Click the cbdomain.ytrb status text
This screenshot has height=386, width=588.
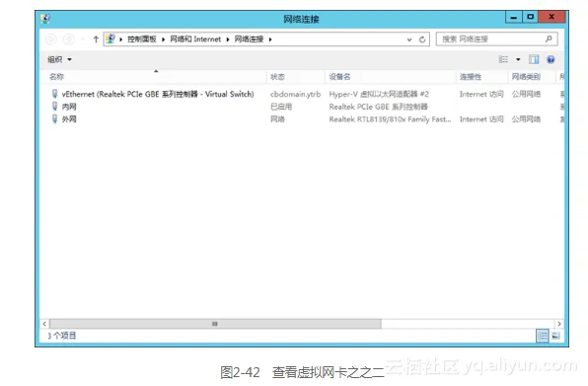coord(296,94)
